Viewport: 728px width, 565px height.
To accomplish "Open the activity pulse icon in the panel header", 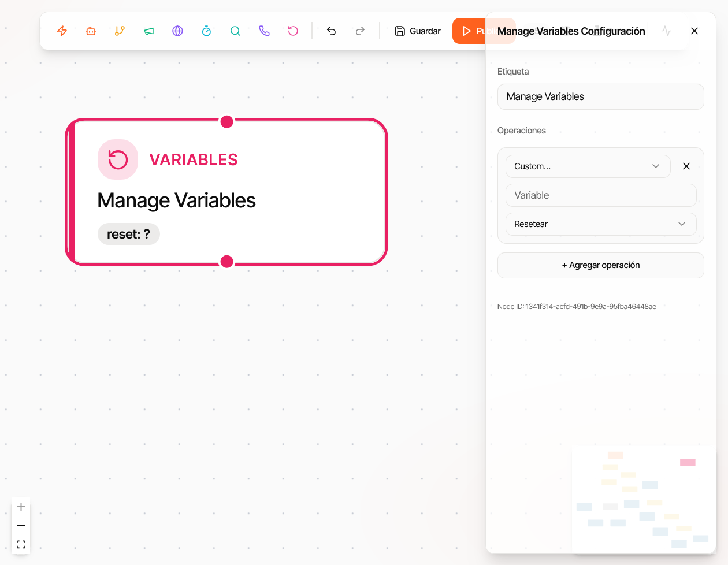I will (x=666, y=31).
